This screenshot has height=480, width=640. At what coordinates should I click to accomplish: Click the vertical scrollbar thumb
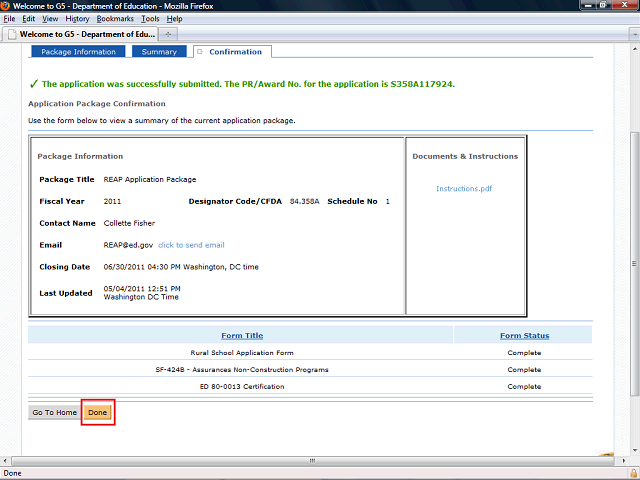[634, 263]
